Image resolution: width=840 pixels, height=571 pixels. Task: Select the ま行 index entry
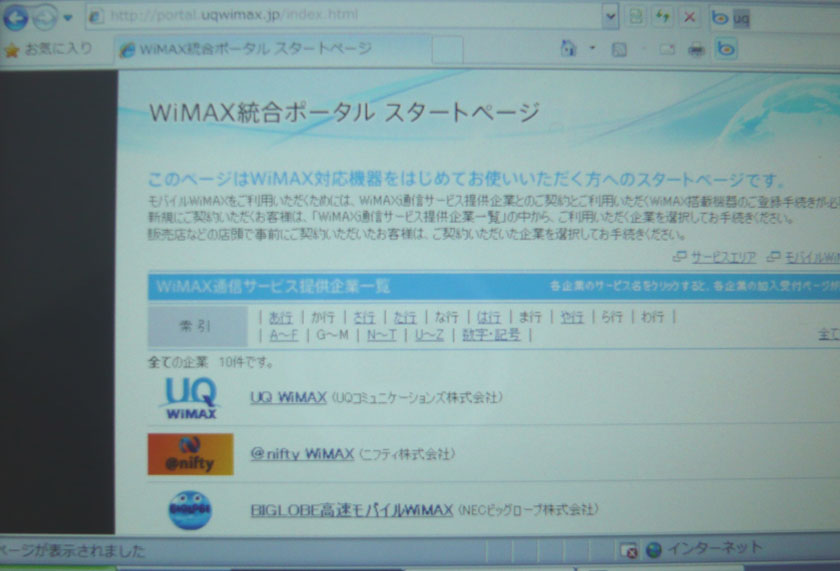(530, 317)
